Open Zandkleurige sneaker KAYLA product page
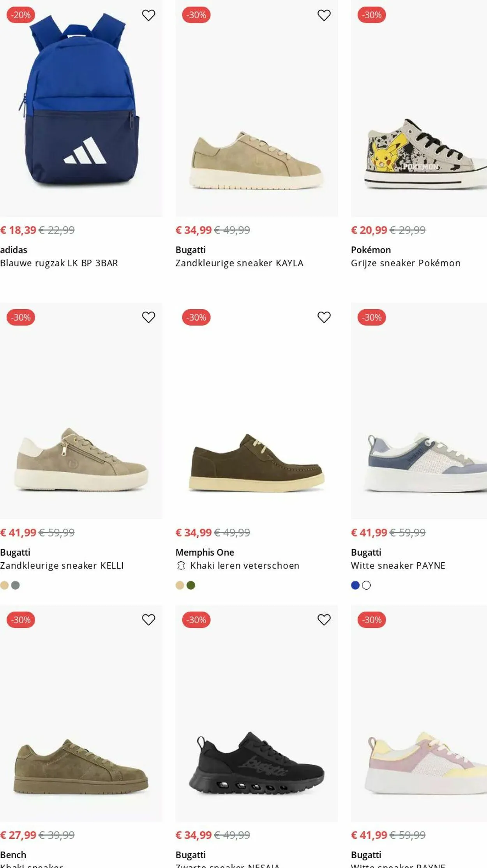This screenshot has width=487, height=868. 239,263
